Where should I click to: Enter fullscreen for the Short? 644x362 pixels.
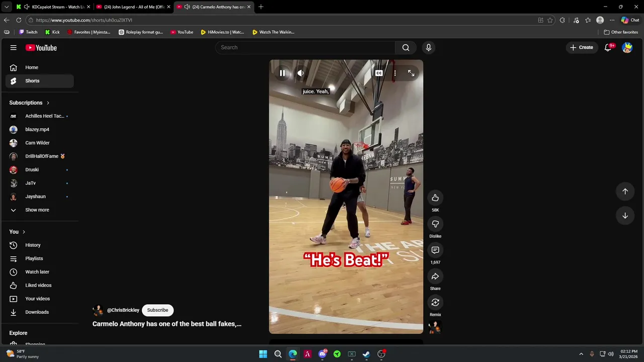411,73
